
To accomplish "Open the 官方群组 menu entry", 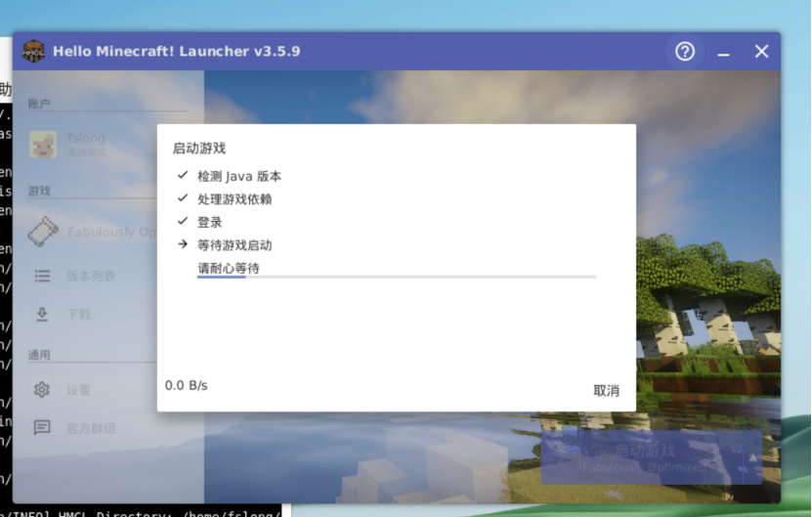I will coord(91,428).
